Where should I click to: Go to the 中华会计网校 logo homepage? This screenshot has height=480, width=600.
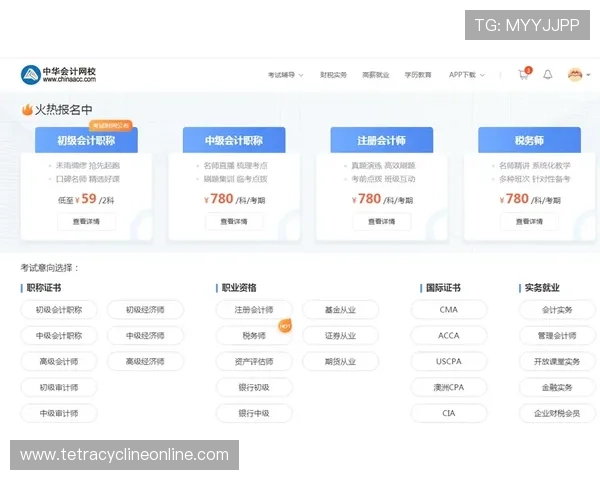tap(58, 75)
